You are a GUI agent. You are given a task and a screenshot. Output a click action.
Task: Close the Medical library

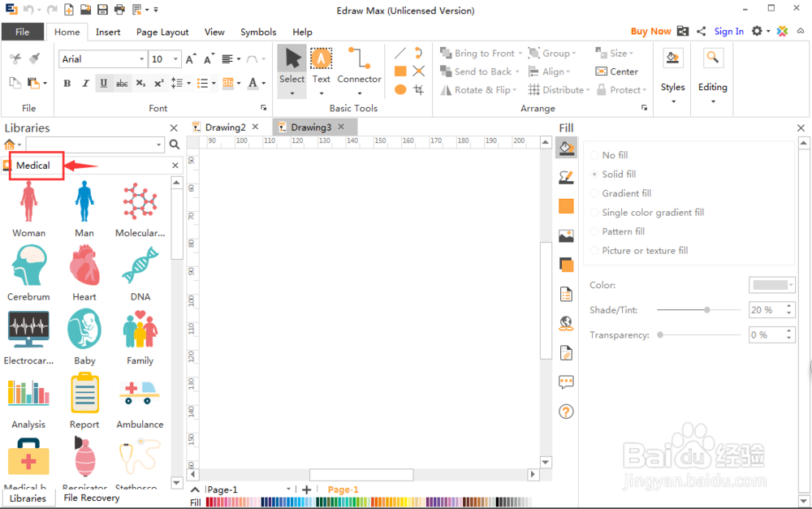175,165
